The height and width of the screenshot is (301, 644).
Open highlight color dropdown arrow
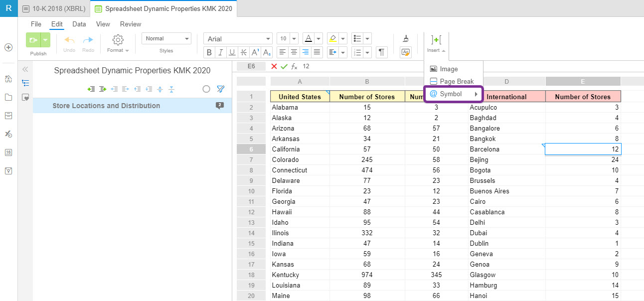[343, 38]
